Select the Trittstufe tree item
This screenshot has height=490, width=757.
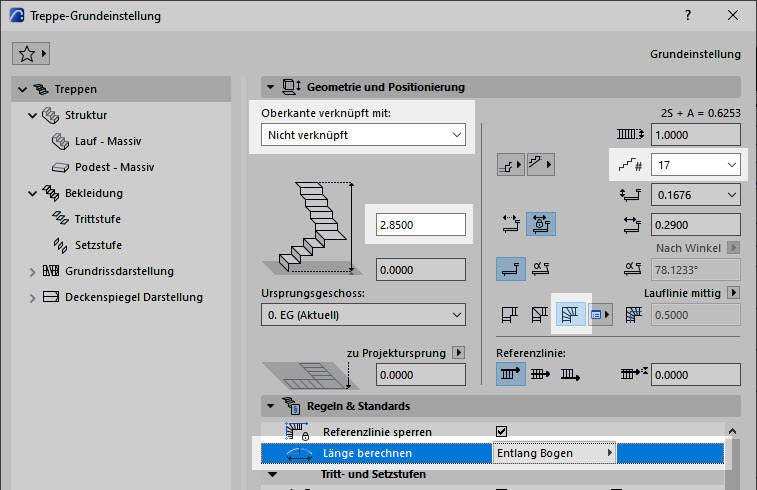[98, 219]
